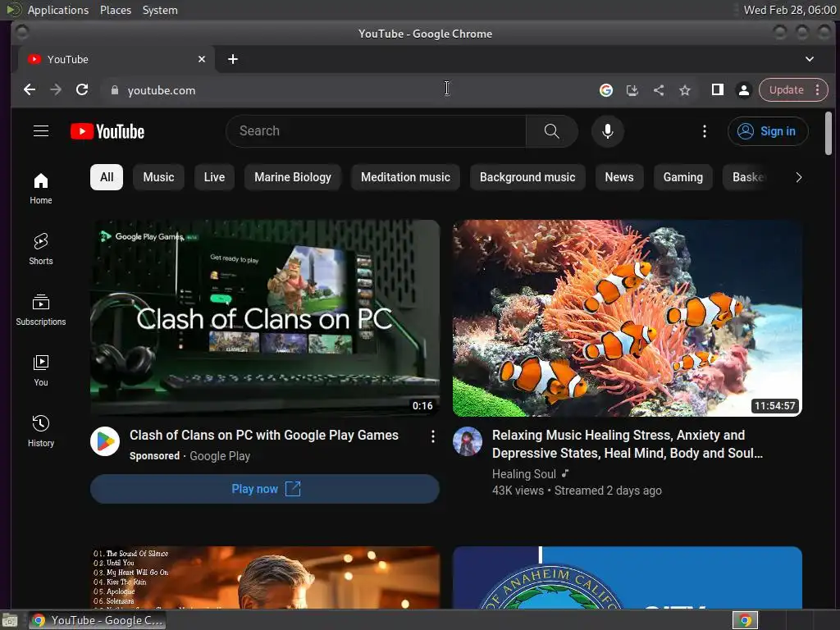Select the Marine Biology chip
The image size is (840, 630).
click(293, 177)
